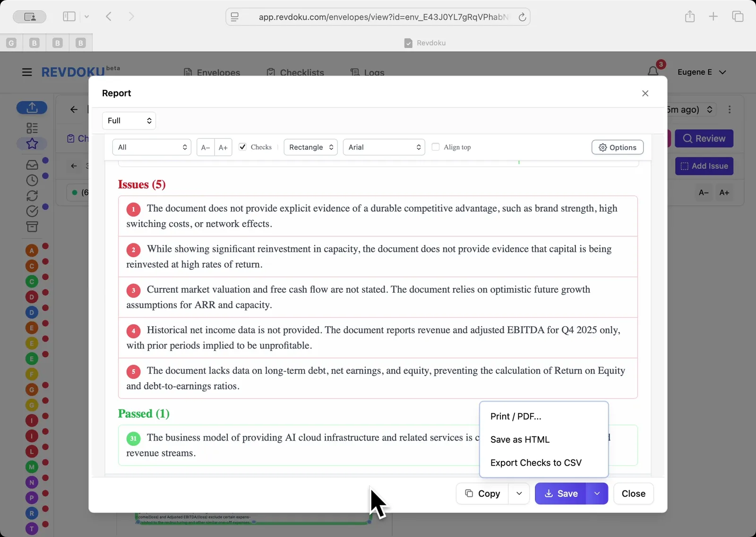Click the clock history icon in sidebar
The width and height of the screenshot is (756, 537).
(x=32, y=180)
